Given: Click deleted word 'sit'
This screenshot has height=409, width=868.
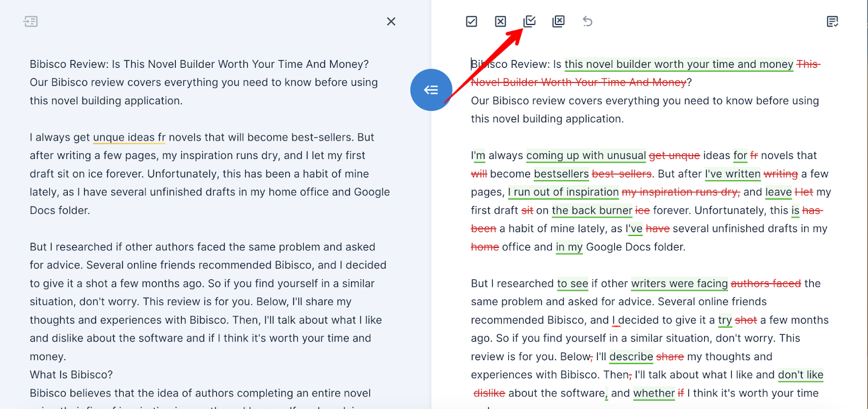Looking at the screenshot, I should (527, 210).
